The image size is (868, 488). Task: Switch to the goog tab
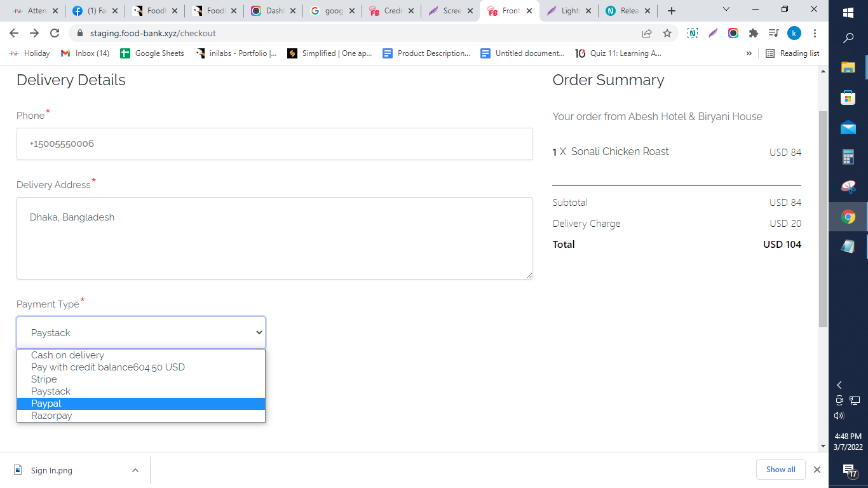[332, 11]
